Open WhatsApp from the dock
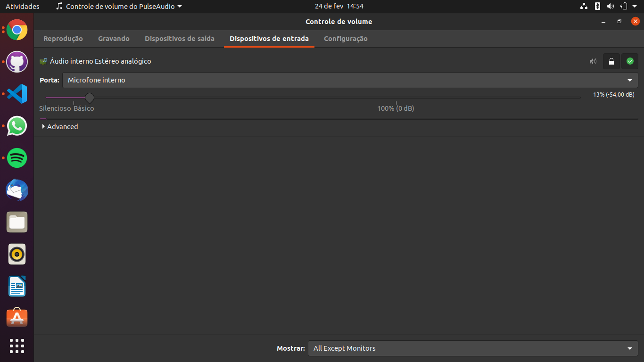Screen dimensions: 644x362 tap(17, 126)
